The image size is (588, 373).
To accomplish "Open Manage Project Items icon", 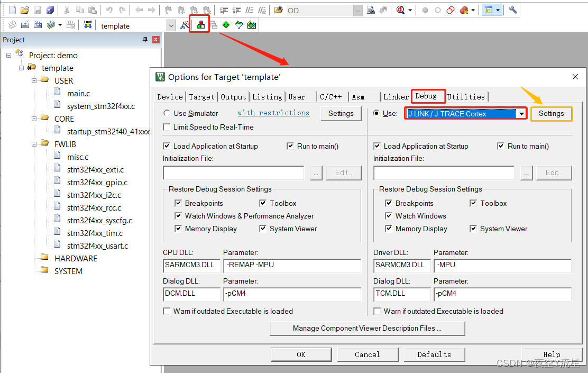I will pos(201,25).
